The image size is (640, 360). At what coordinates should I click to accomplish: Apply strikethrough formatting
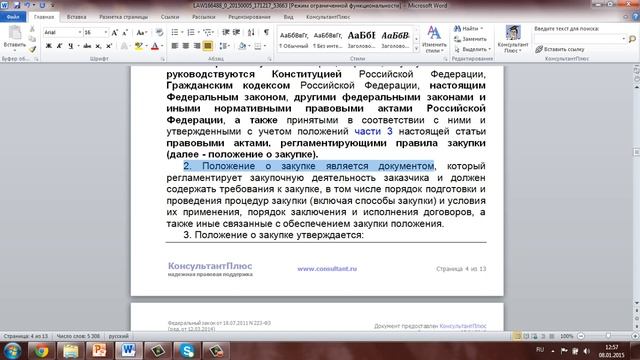pyautogui.click(x=87, y=46)
